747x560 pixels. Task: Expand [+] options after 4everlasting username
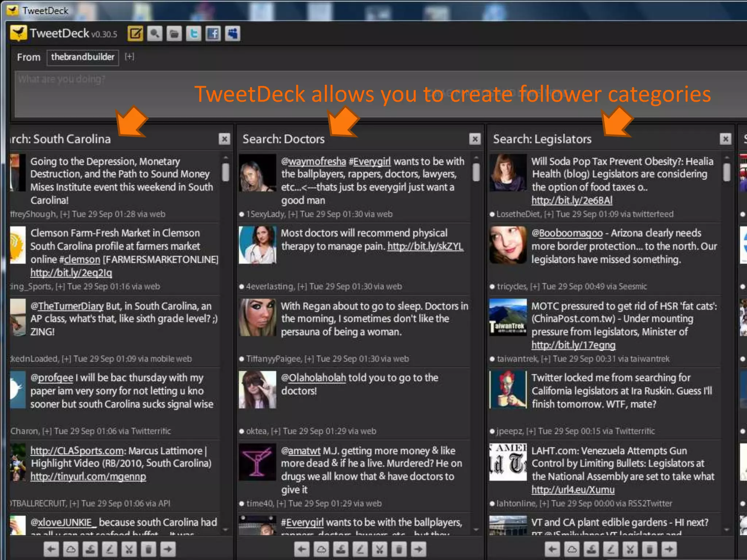(x=302, y=287)
